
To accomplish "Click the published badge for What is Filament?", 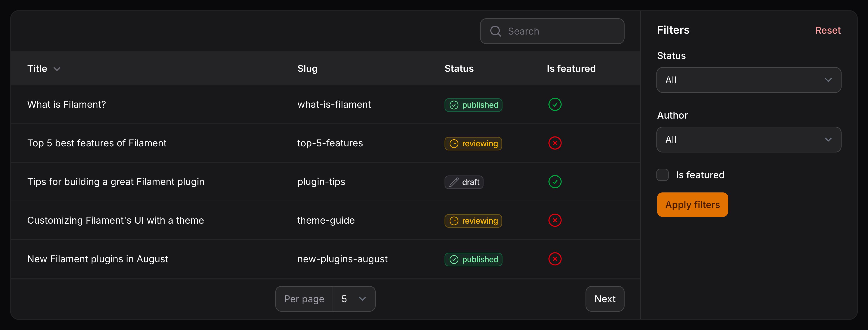I will (x=473, y=105).
